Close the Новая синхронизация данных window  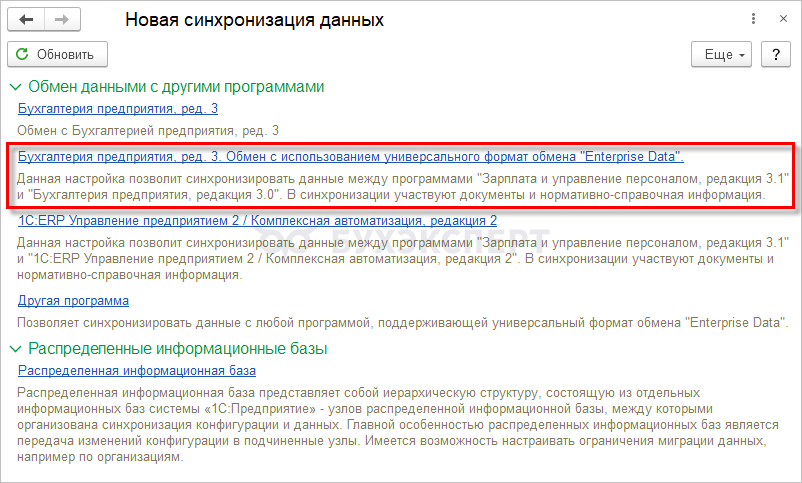click(x=783, y=19)
